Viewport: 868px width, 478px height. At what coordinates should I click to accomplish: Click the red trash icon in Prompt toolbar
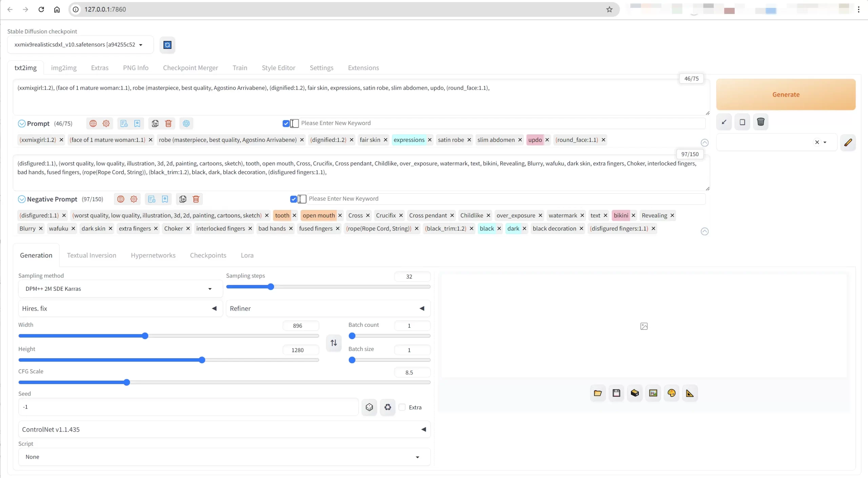168,123
